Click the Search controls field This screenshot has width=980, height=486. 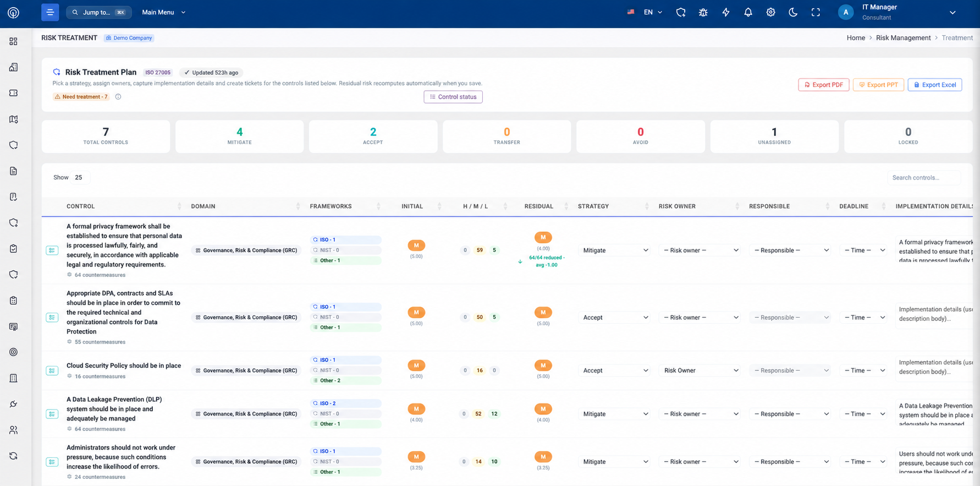pyautogui.click(x=924, y=178)
